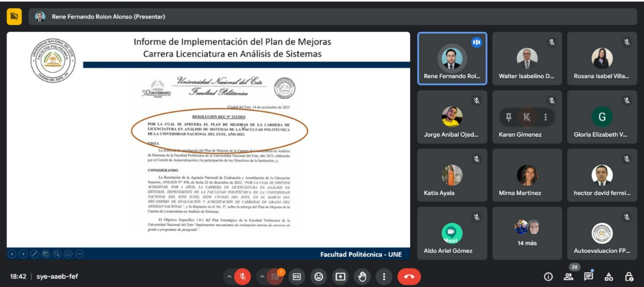Image resolution: width=644 pixels, height=287 pixels.
Task: Click the muted mic icon on hector david's tile
Action: pyautogui.click(x=627, y=159)
